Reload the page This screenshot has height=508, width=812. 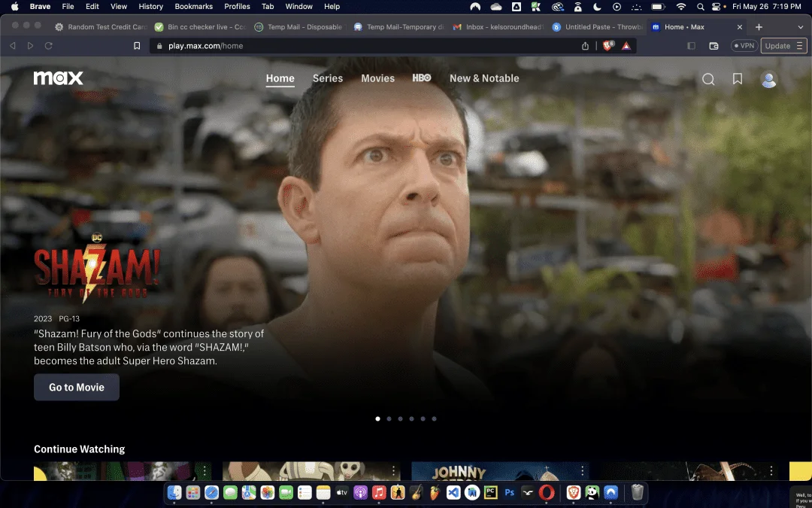tap(49, 46)
